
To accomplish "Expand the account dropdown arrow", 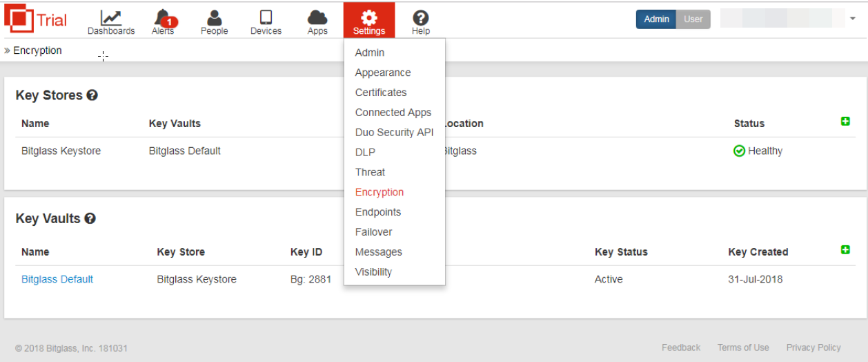I will [x=853, y=19].
